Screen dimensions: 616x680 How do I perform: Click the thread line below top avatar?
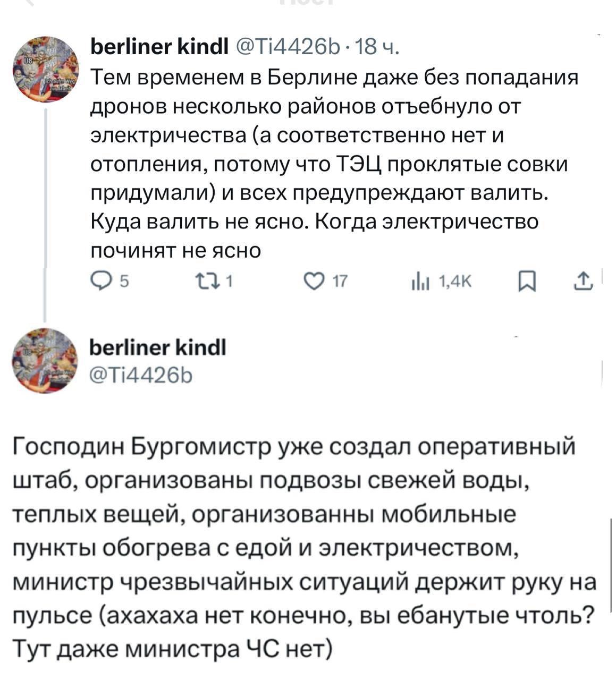[45, 212]
